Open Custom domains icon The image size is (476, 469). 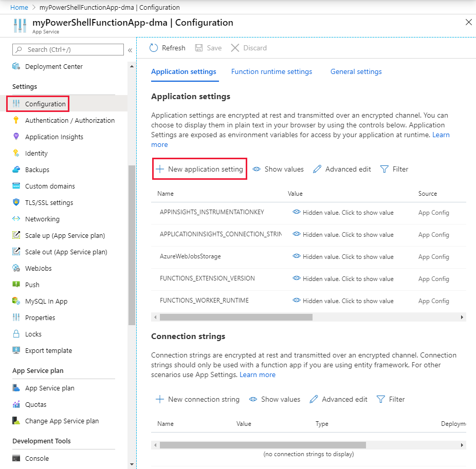click(16, 185)
